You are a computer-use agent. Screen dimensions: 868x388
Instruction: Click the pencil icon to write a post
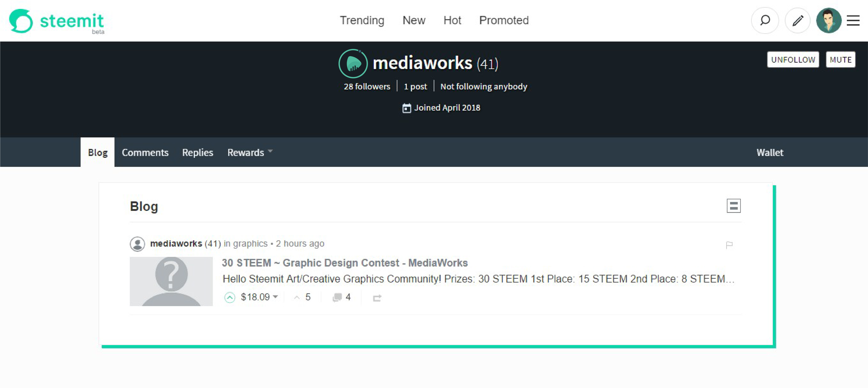[797, 21]
